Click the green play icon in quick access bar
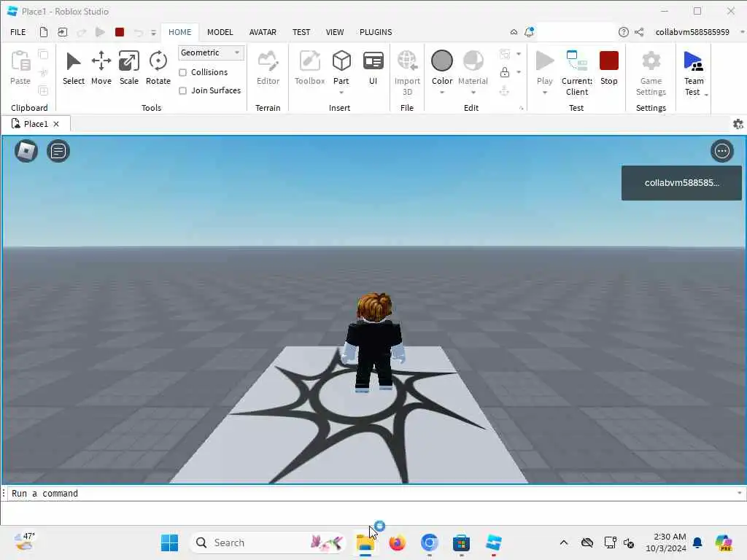This screenshot has height=560, width=747. [100, 32]
